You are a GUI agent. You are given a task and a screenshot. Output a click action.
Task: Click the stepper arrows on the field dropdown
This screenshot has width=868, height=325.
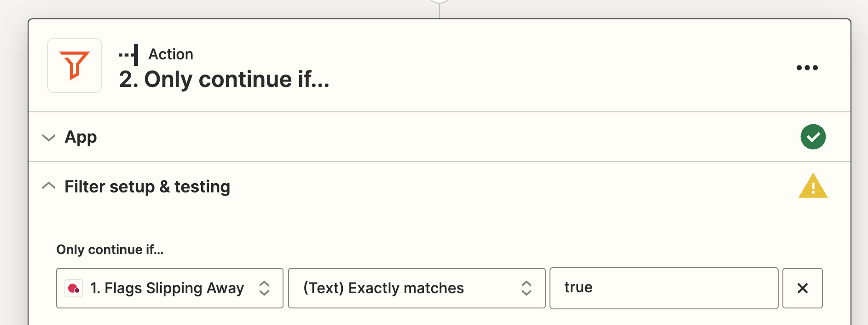tap(265, 288)
